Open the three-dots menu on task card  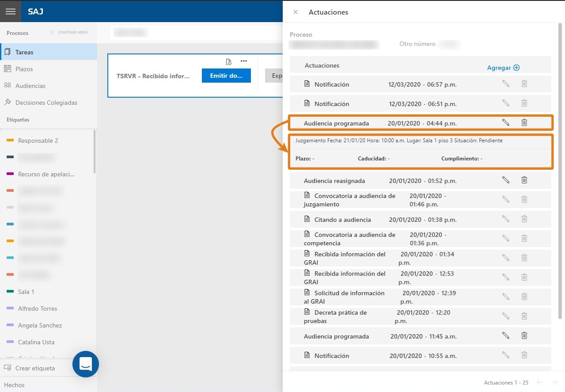pyautogui.click(x=244, y=61)
